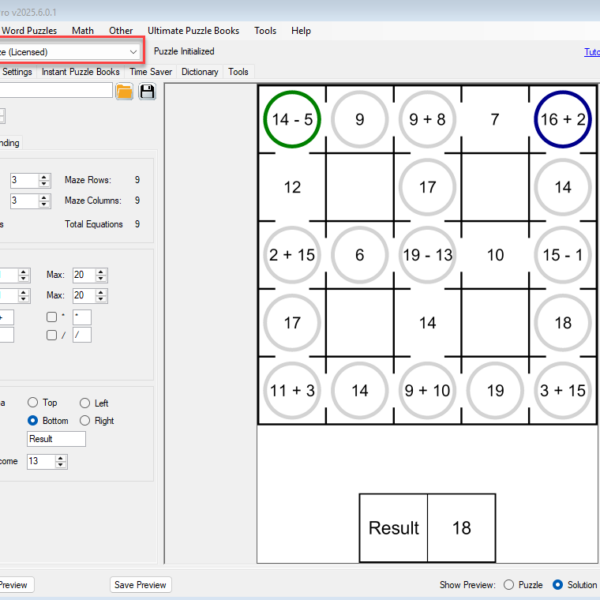The height and width of the screenshot is (600, 600).
Task: Click the 3 + 15 maze circle
Action: pos(563,391)
